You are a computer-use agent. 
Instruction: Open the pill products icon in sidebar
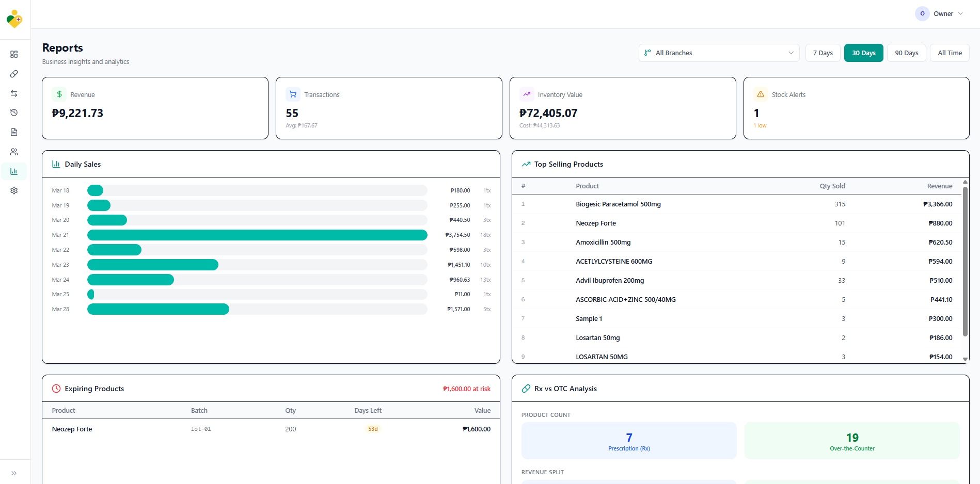point(14,74)
